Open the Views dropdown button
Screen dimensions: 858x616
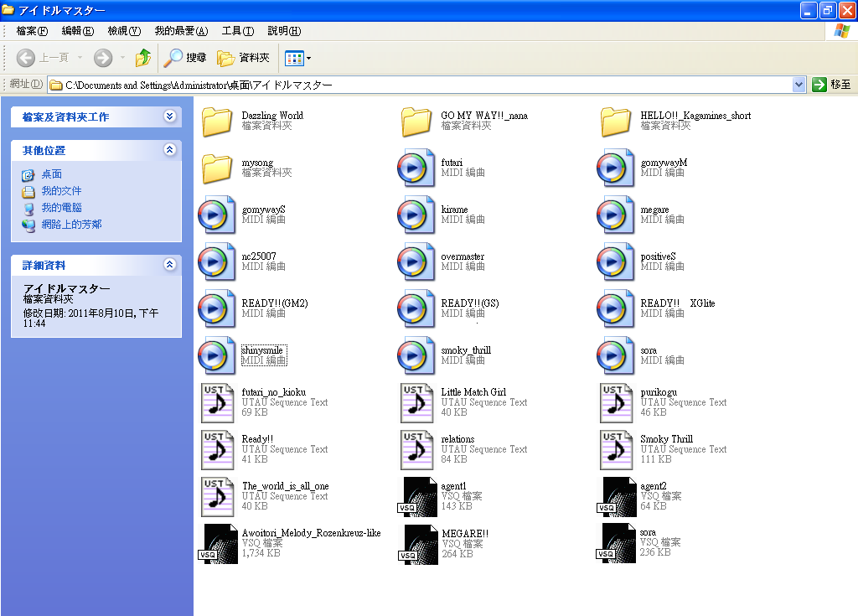297,58
